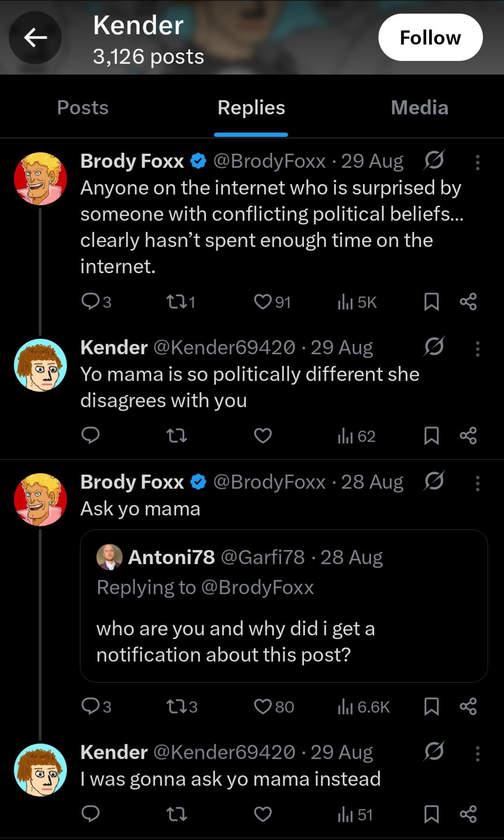Open more options on the 'Ask yo mama' post
The image size is (504, 840).
point(477,483)
